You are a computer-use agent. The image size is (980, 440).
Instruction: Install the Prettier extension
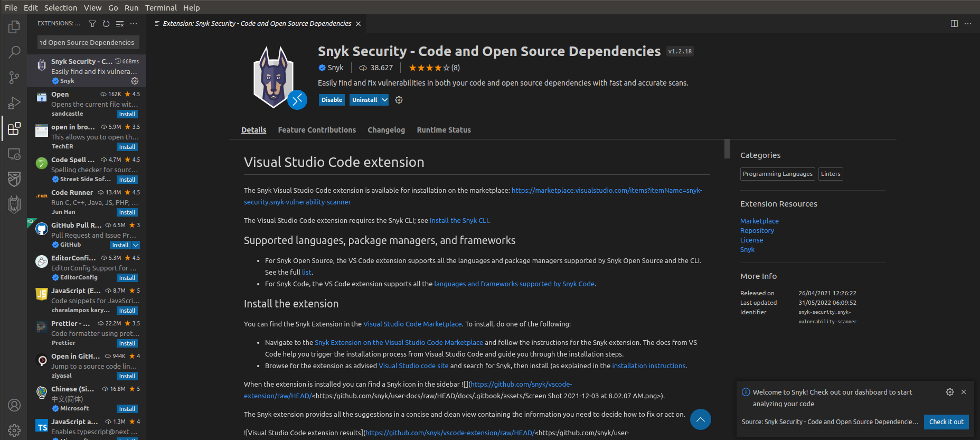pyautogui.click(x=127, y=343)
